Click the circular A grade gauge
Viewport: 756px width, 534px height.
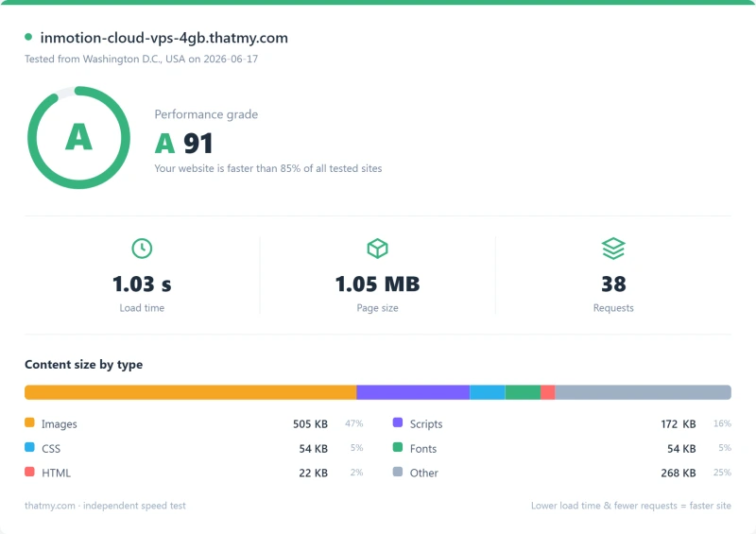click(x=78, y=137)
